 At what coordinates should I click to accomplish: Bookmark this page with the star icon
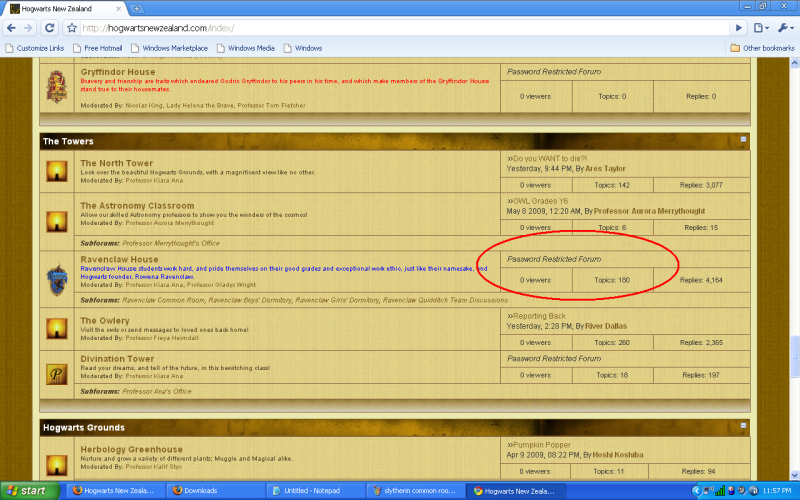coord(72,28)
